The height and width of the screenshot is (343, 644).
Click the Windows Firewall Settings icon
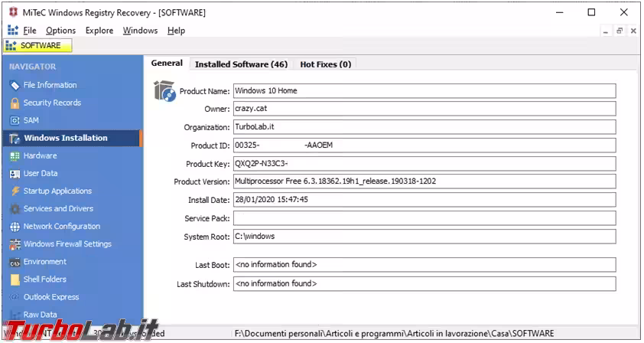tap(15, 244)
